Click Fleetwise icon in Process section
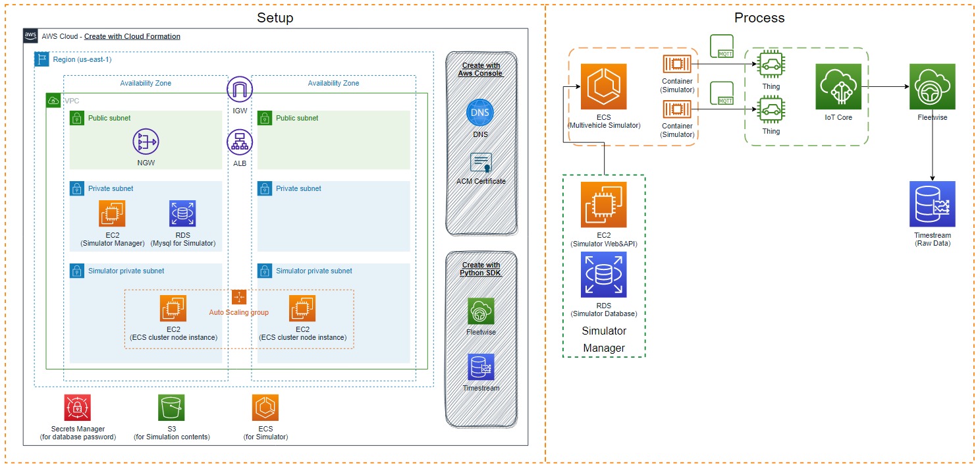Image resolution: width=980 pixels, height=465 pixels. coord(932,86)
